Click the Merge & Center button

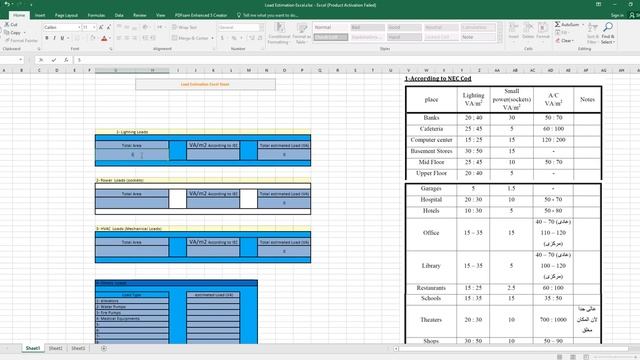click(190, 38)
